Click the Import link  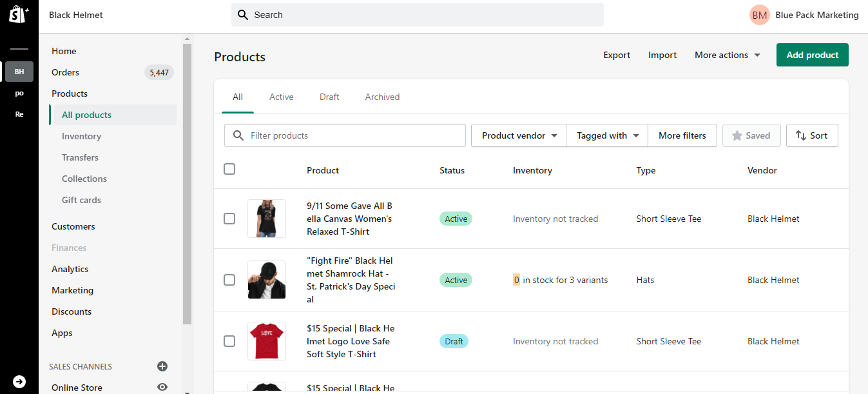(x=662, y=55)
